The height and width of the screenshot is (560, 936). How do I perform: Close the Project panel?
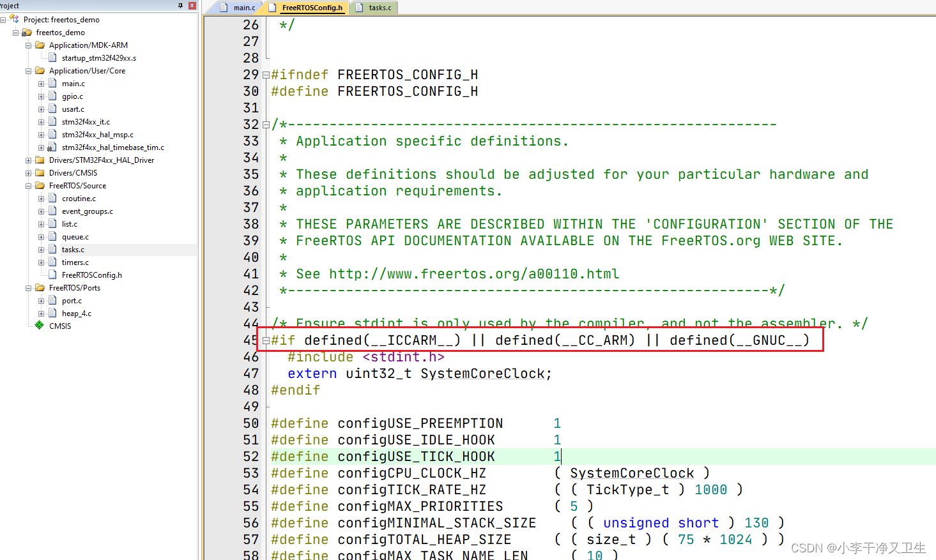point(192,5)
